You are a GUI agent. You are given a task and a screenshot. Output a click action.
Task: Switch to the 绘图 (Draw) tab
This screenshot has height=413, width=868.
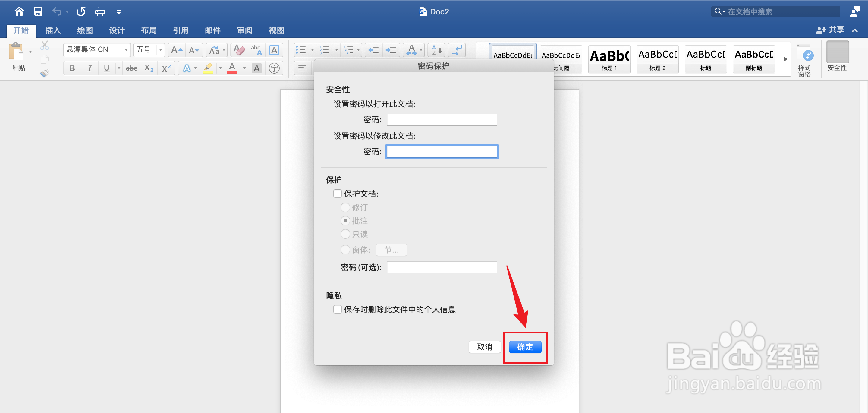tap(85, 31)
